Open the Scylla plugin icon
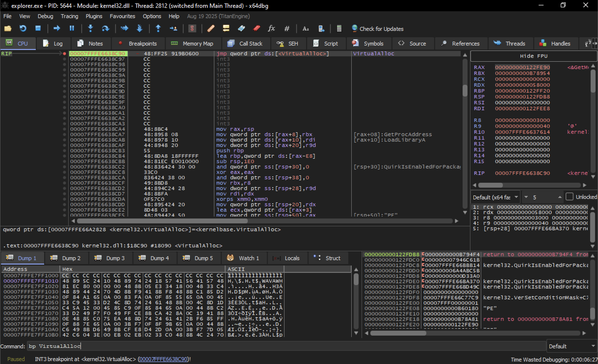Viewport: 598px width, 364px height. [x=192, y=28]
